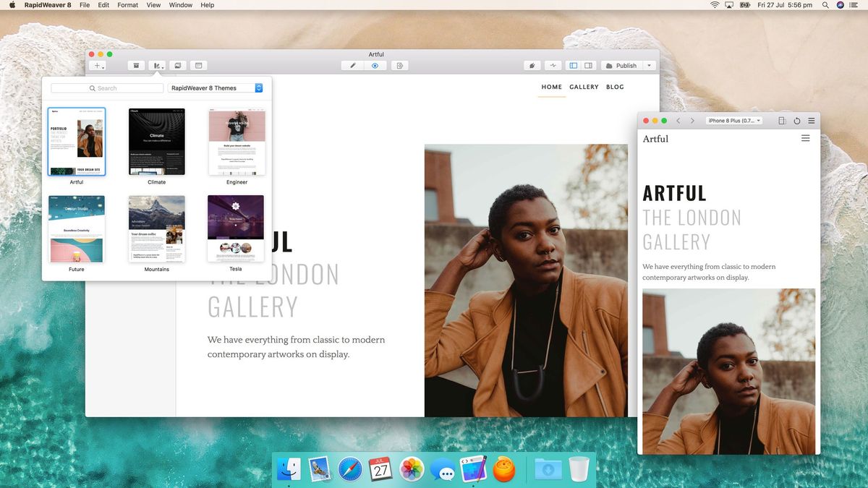This screenshot has width=868, height=488.
Task: Open the RapidWeaver 8 Themes dropdown
Action: [x=214, y=87]
